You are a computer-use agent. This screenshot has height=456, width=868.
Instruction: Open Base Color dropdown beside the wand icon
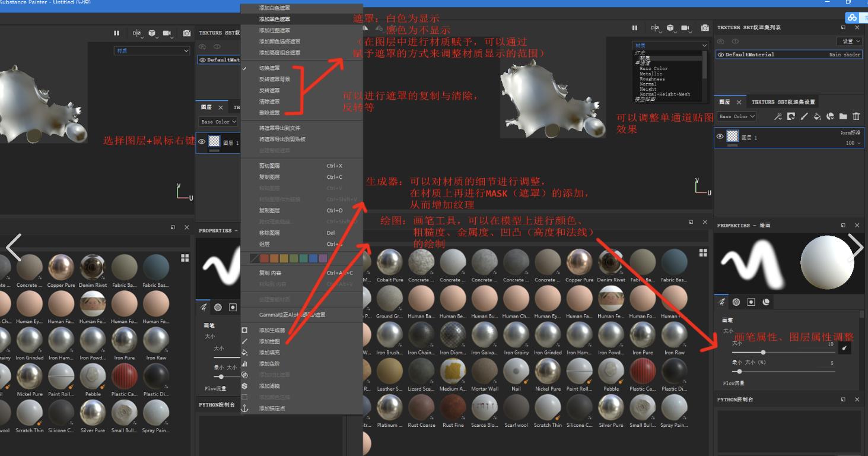click(736, 117)
